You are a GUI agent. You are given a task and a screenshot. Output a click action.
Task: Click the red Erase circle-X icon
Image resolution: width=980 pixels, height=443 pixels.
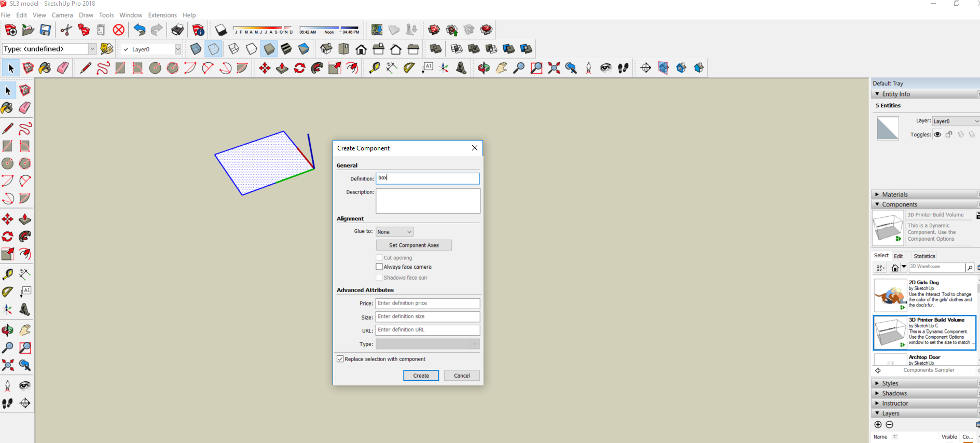[119, 30]
